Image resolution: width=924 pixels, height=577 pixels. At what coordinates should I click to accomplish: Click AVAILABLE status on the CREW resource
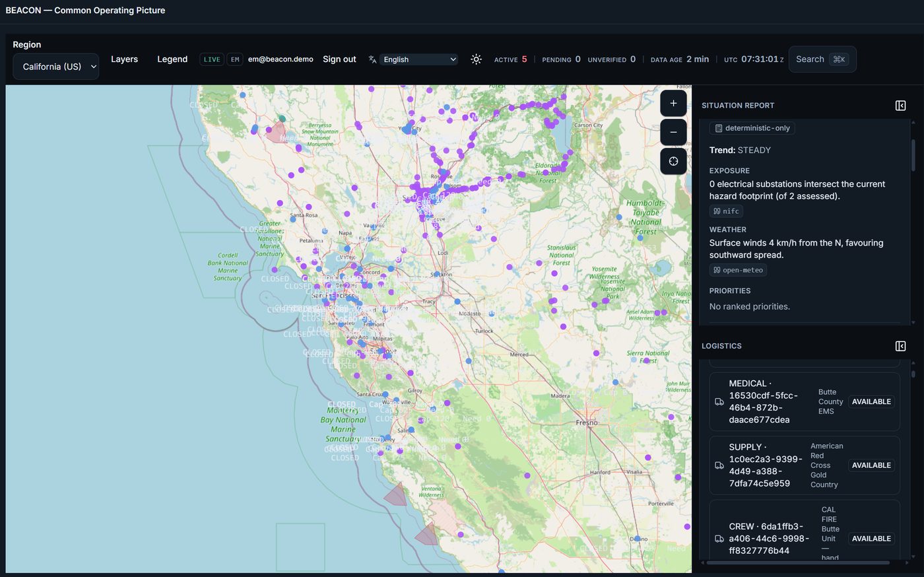click(871, 539)
